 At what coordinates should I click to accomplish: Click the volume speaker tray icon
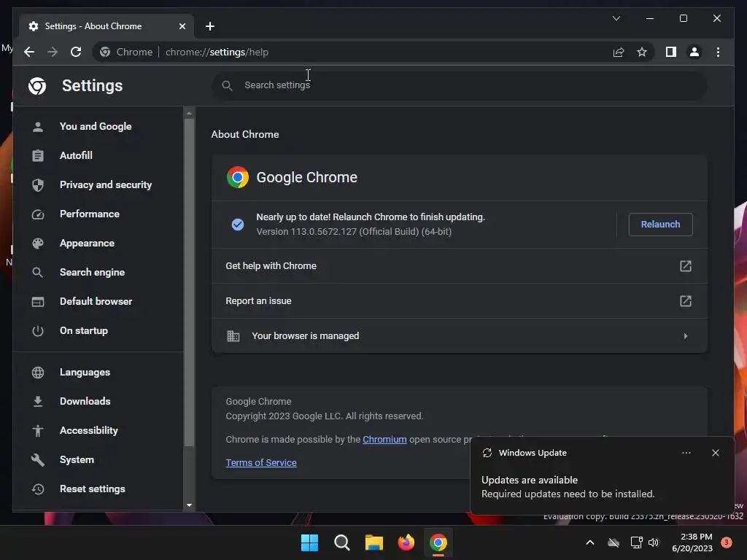[653, 542]
